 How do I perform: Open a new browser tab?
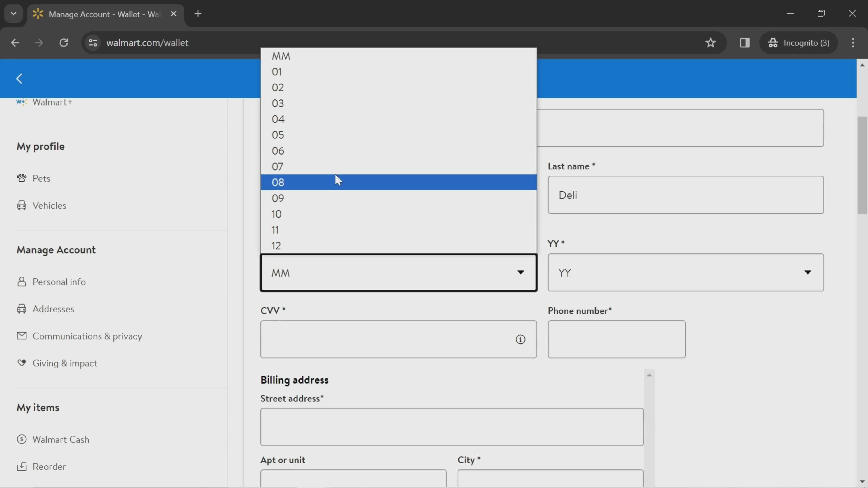(198, 14)
